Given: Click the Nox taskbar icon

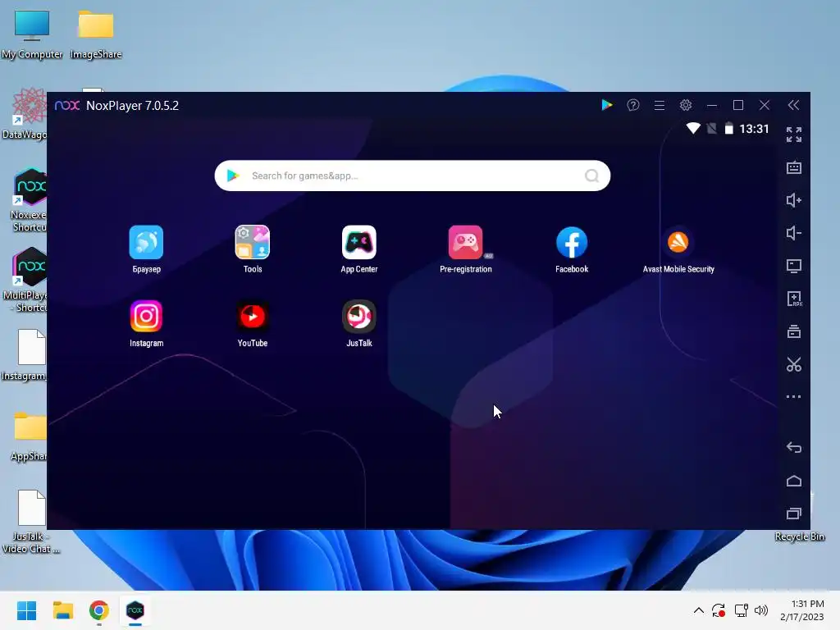Looking at the screenshot, I should [135, 610].
